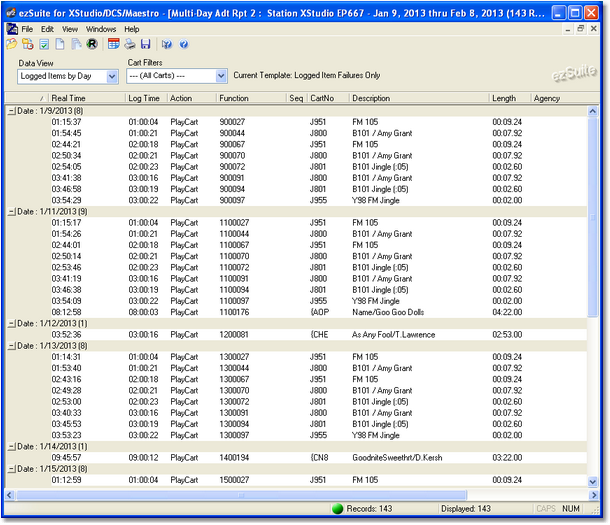Click the vertical scrollbar thumb
Viewport: 610px width, 525px height.
[x=592, y=217]
